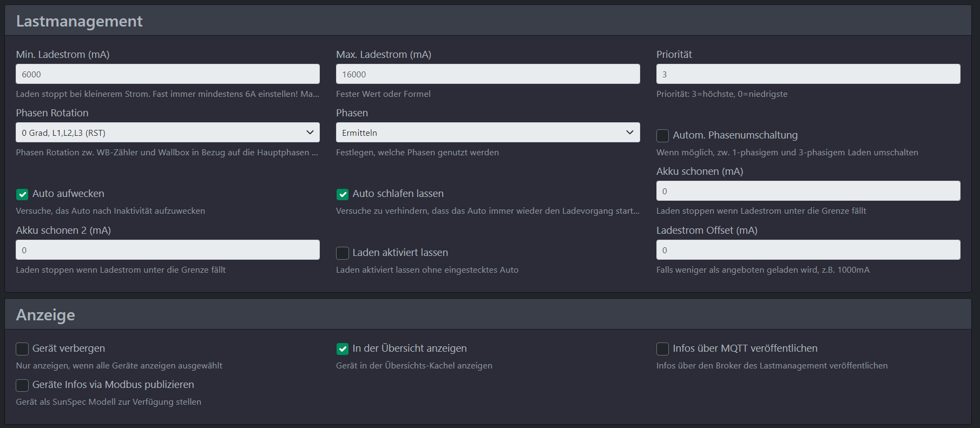Viewport: 980px width, 428px height.
Task: Select the Priorität input box
Action: (x=808, y=74)
